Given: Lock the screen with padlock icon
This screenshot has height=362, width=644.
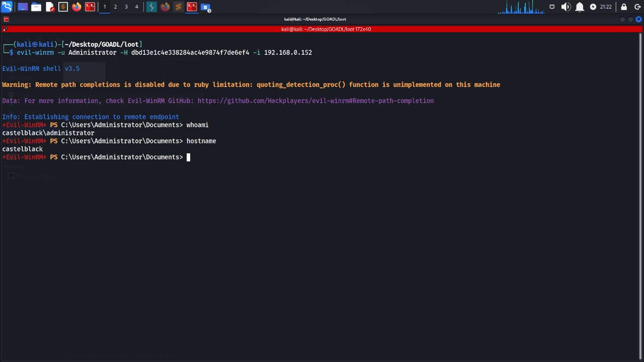Looking at the screenshot, I should point(624,7).
